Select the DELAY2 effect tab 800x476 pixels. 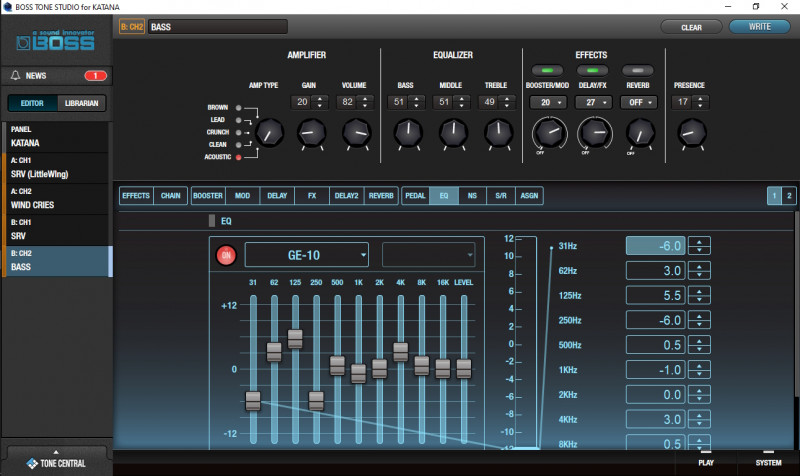[x=346, y=196]
